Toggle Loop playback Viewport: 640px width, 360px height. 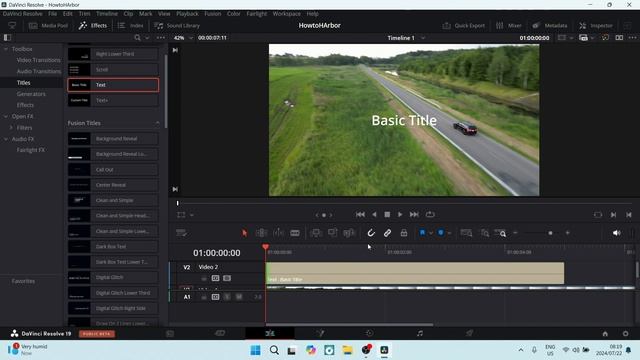[430, 214]
